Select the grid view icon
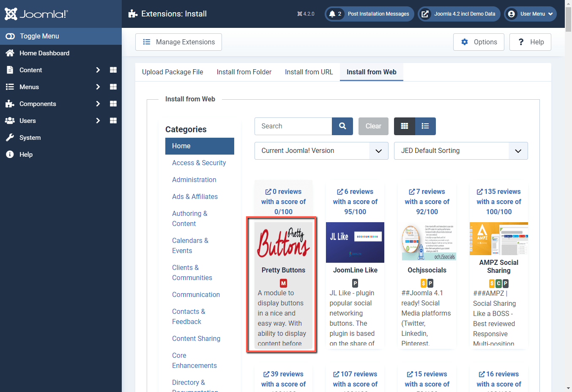Viewport: 572px width, 392px height. pyautogui.click(x=405, y=126)
